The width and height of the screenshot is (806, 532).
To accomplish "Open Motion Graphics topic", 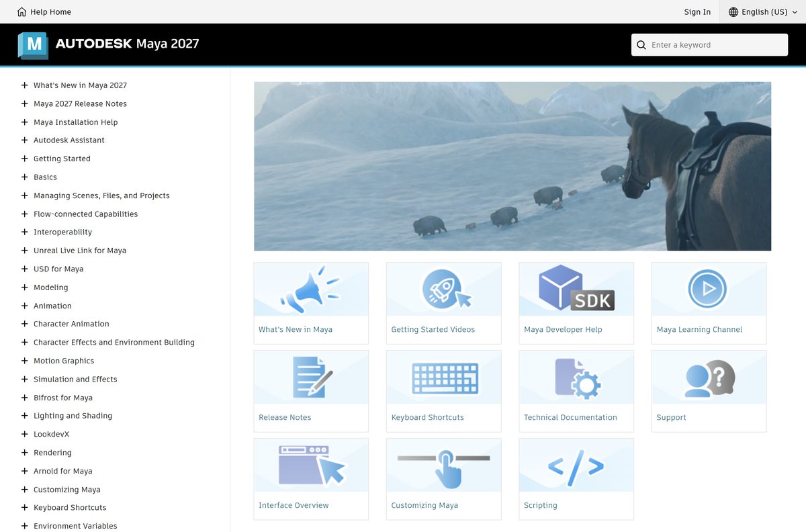I will coord(64,361).
